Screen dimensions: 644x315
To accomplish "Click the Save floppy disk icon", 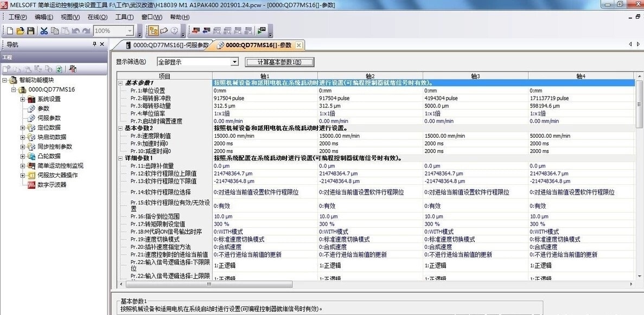I will point(31,31).
